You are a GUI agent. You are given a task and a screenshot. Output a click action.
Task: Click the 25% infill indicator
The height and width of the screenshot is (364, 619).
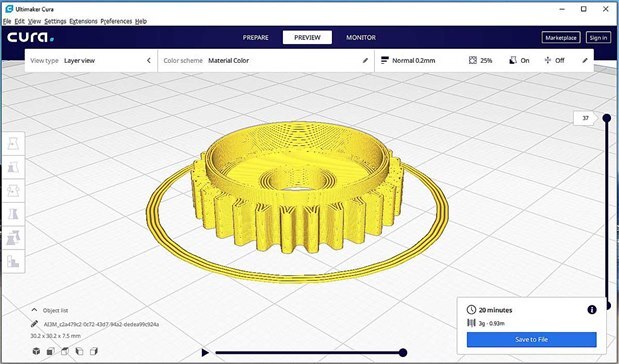coord(480,60)
